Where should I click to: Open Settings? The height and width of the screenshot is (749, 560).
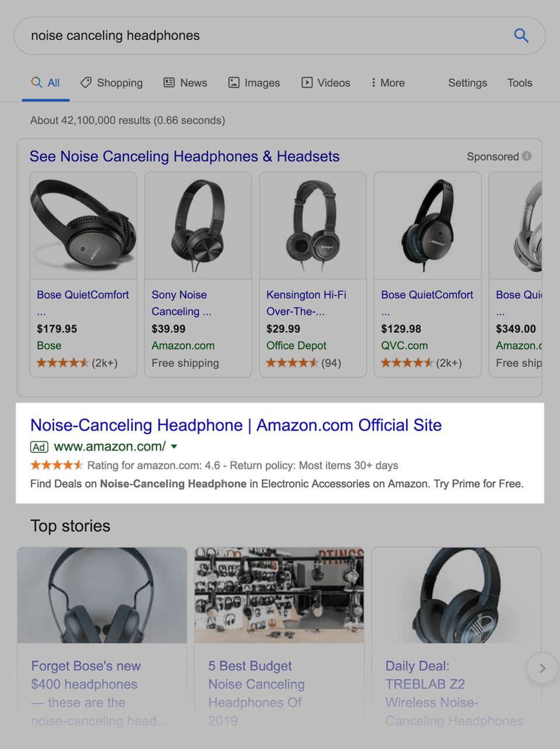[x=467, y=83]
